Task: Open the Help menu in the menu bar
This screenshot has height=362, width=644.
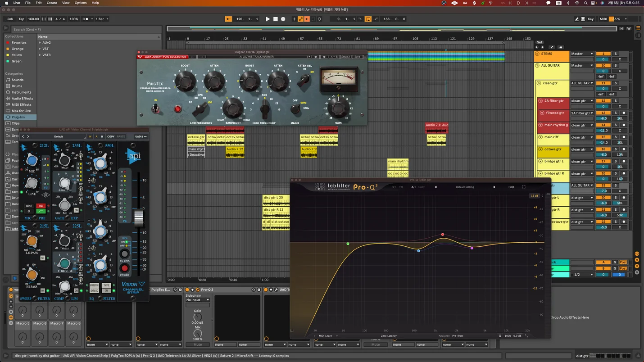Action: (x=95, y=3)
